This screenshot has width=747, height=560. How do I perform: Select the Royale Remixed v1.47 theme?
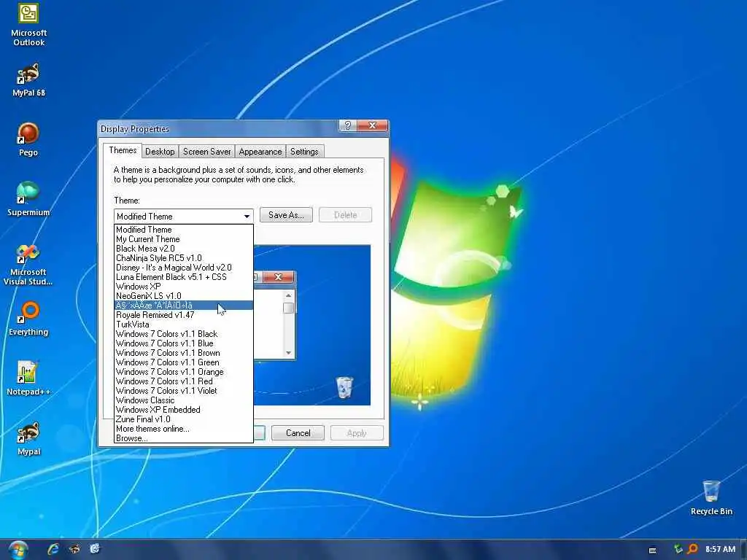184,315
